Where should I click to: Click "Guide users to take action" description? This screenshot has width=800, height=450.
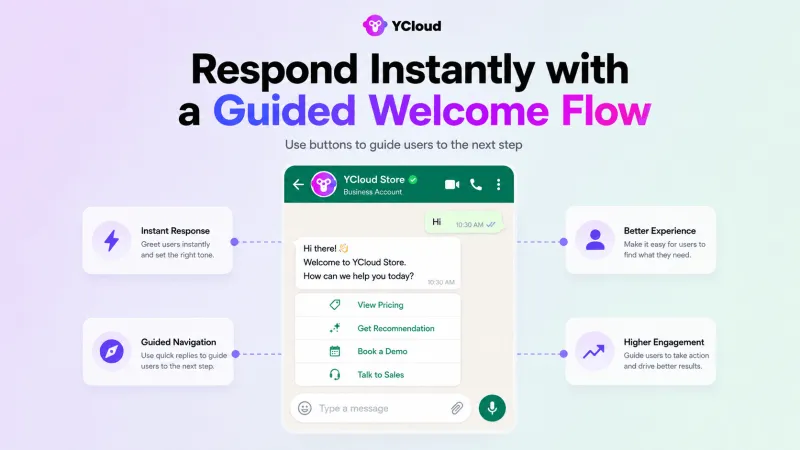coord(666,356)
